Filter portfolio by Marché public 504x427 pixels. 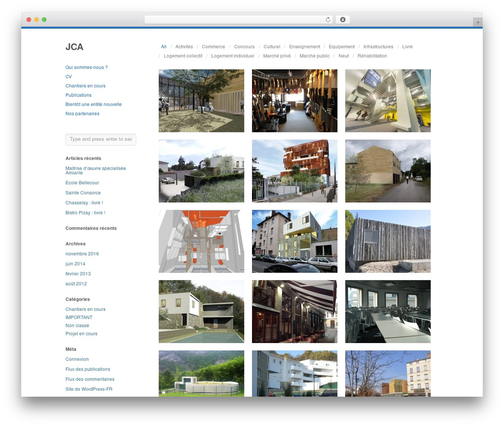[x=315, y=56]
